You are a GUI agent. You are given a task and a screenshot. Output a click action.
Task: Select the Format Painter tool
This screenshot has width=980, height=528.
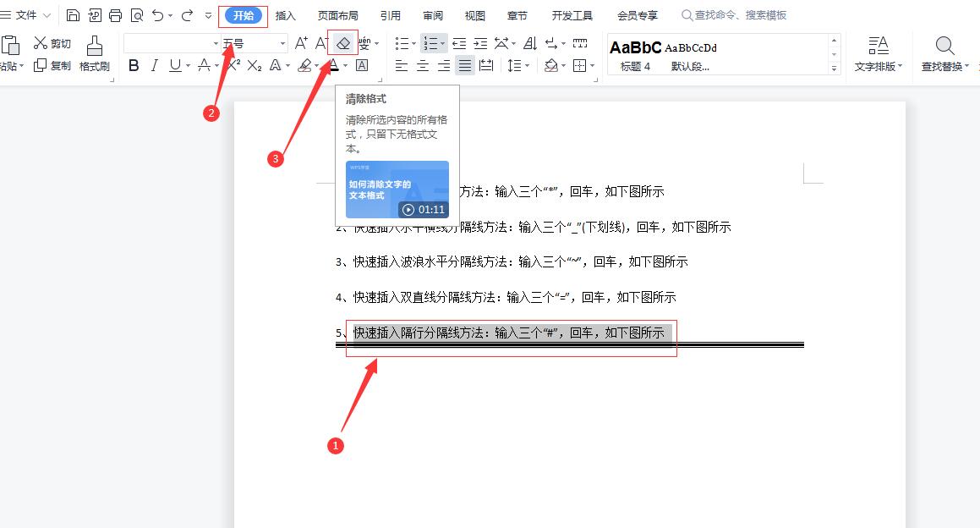[x=94, y=53]
